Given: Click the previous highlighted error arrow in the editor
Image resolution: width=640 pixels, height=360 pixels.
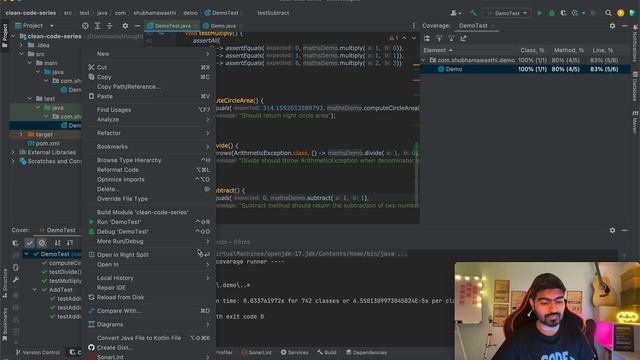Looking at the screenshot, I should pos(404,38).
